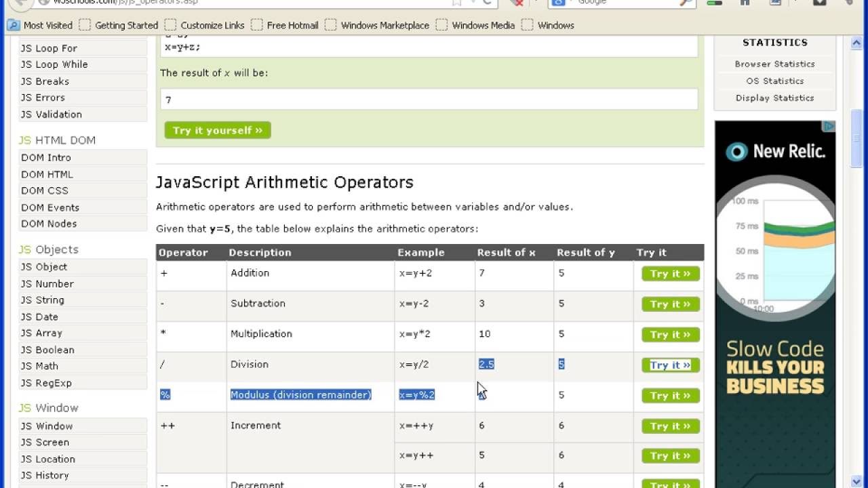Click the x=y/2 example cell
868x488 pixels.
435,367
